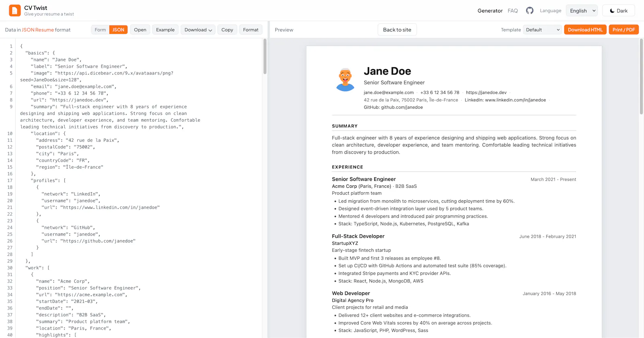Screen dimensions: 644x338
Task: Click the EXPERIENCE heading in preview
Action: (347, 167)
